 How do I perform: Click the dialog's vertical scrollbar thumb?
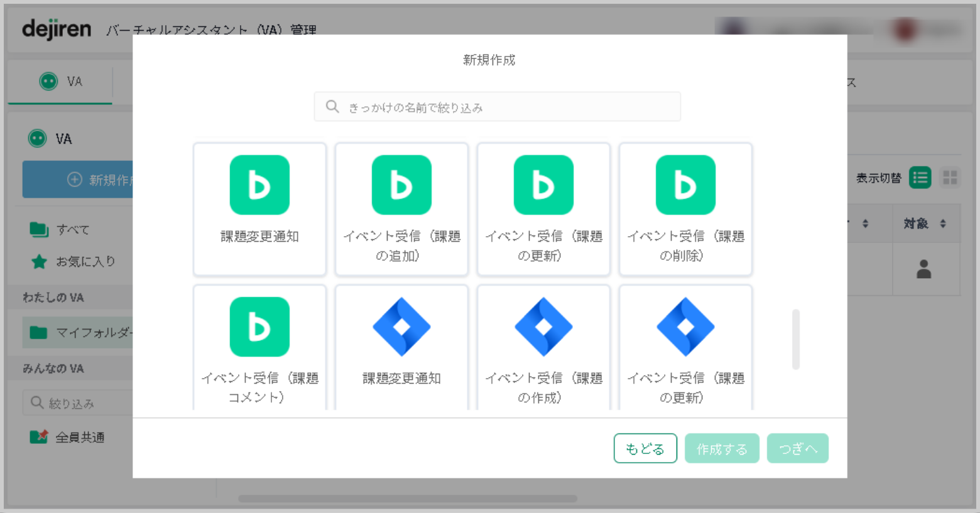tap(796, 339)
